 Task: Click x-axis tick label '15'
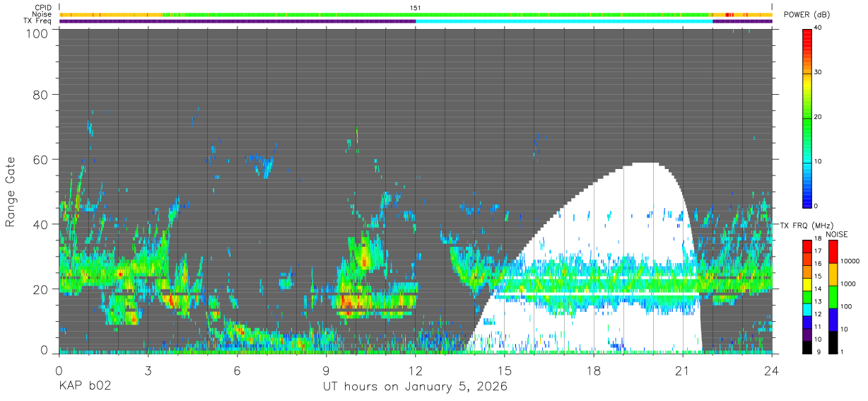pos(504,371)
